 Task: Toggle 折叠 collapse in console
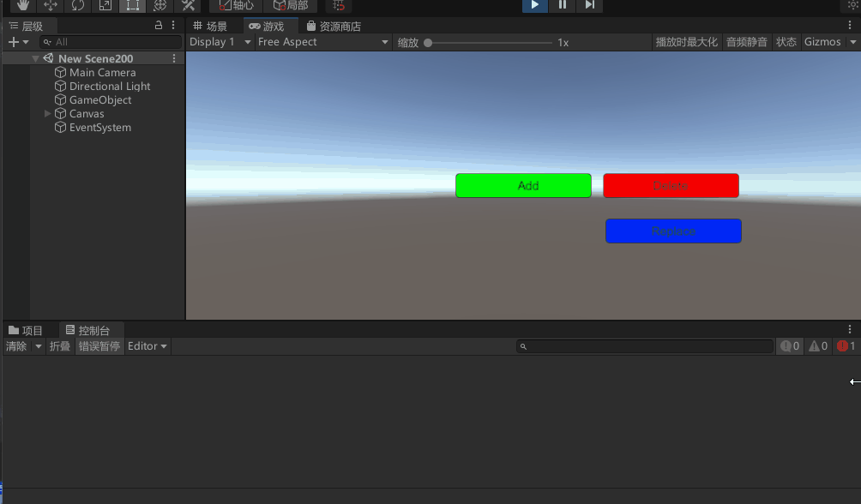click(x=60, y=346)
